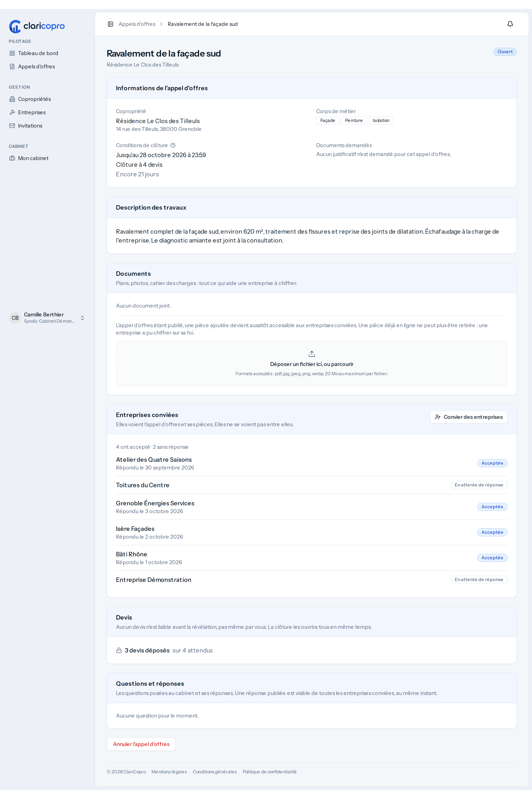Viewport: 532px width, 790px height.
Task: Click the locked devis padlock icon
Action: 119,650
